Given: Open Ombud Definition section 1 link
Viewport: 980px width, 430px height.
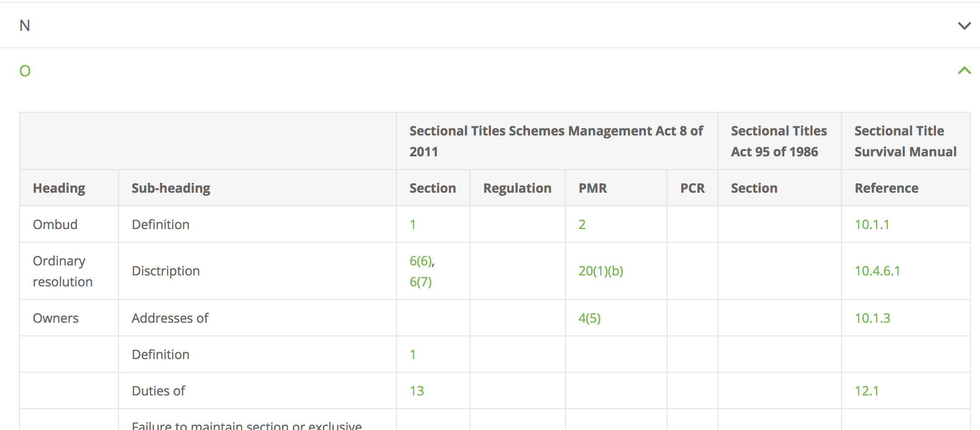Looking at the screenshot, I should click(413, 225).
